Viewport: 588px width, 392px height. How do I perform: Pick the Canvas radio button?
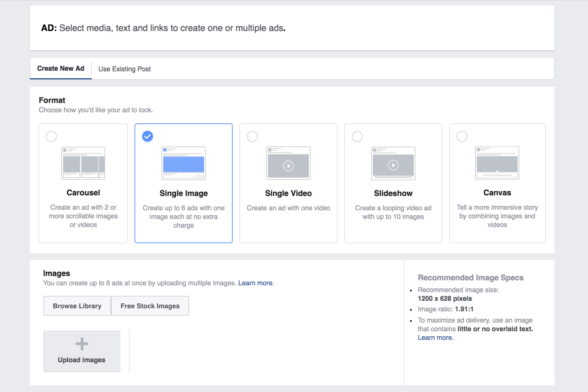tap(462, 136)
